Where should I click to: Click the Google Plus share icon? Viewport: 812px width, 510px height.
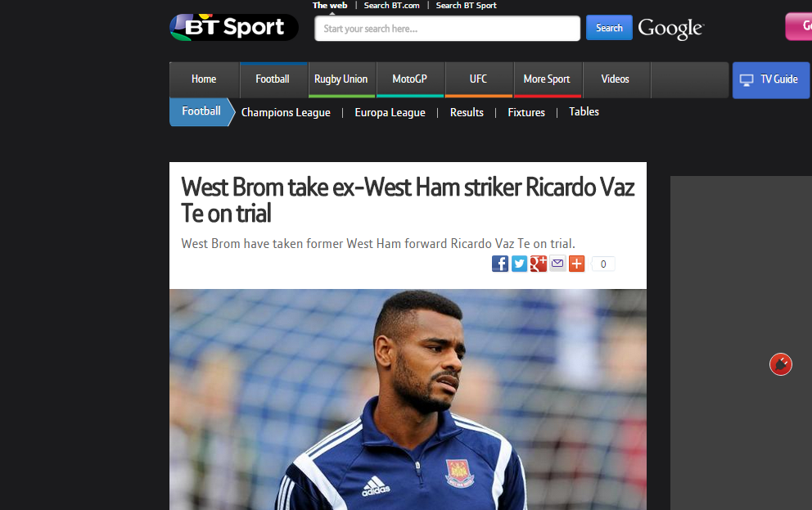click(x=538, y=264)
